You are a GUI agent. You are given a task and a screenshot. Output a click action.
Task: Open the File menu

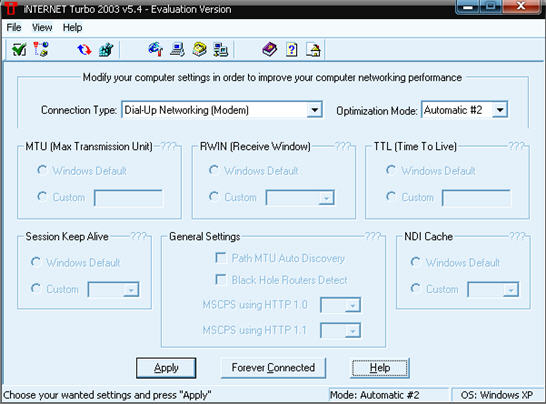[14, 27]
